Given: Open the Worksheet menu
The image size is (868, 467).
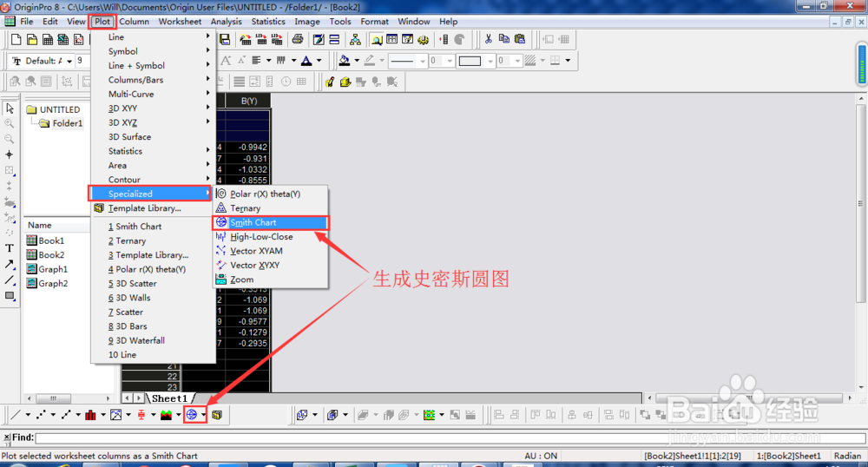Looking at the screenshot, I should tap(180, 22).
